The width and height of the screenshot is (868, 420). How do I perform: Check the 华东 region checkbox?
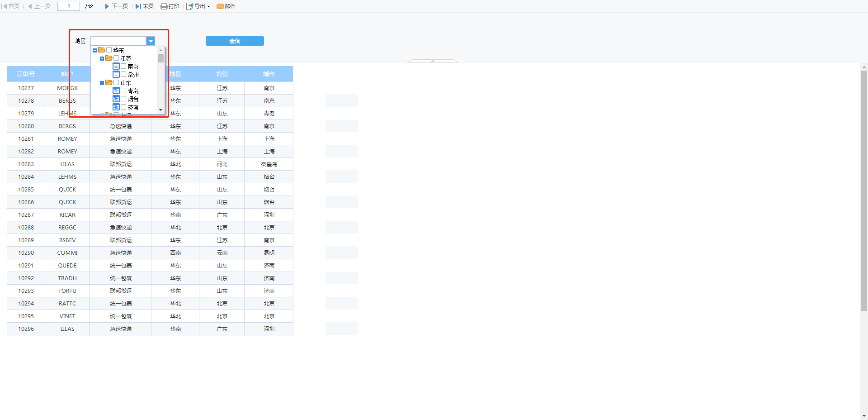(109, 50)
